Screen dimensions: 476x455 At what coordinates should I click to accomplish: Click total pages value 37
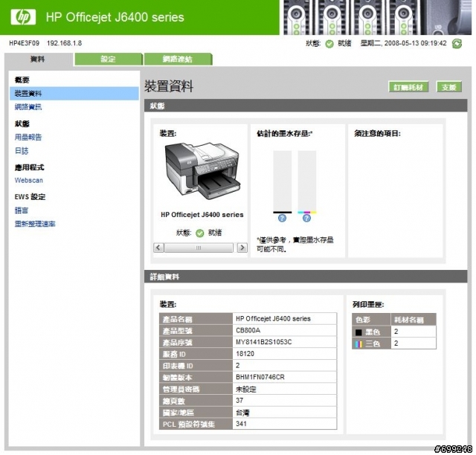click(239, 401)
